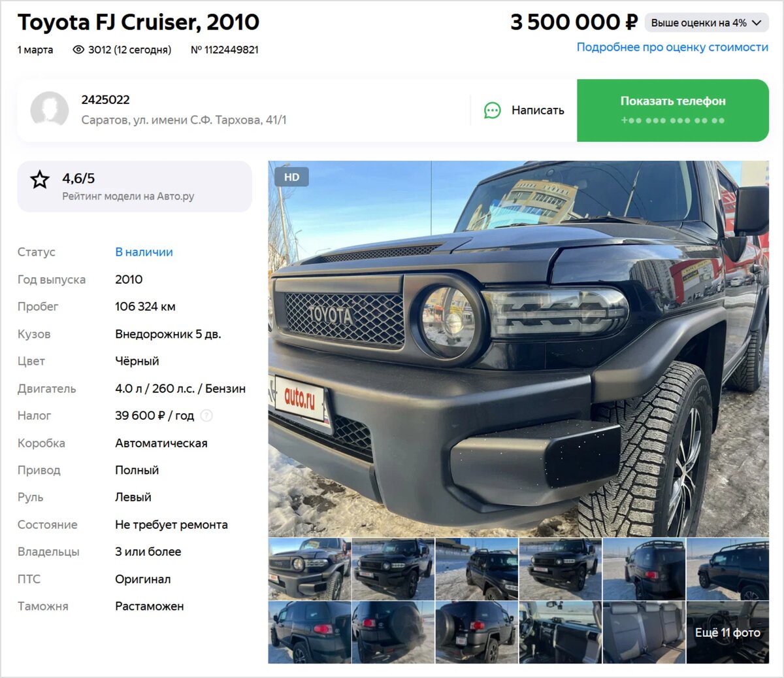Click the HD badge on main photo
The height and width of the screenshot is (678, 784).
[291, 177]
